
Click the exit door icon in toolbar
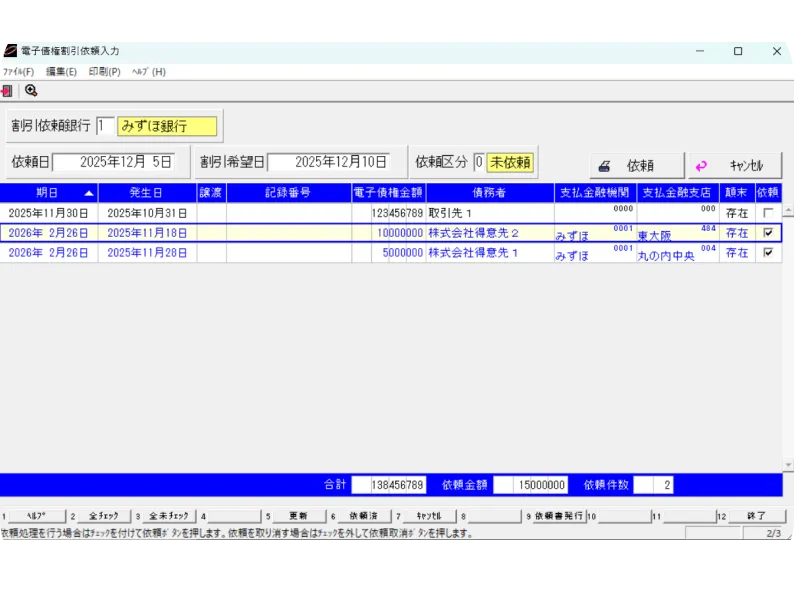[x=7, y=90]
